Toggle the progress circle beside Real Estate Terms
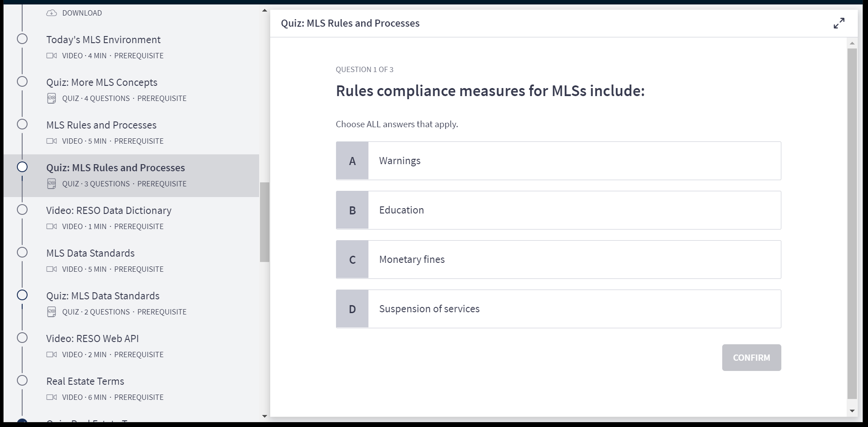Screen dimensions: 868x427 click(22, 380)
